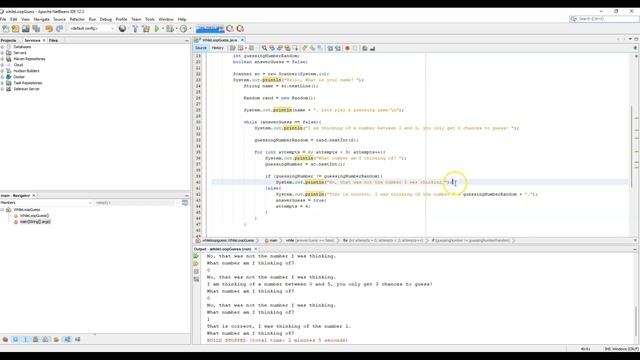The width and height of the screenshot is (640, 360).
Task: Click the Profile Project toolbar icon
Action: 184,29
